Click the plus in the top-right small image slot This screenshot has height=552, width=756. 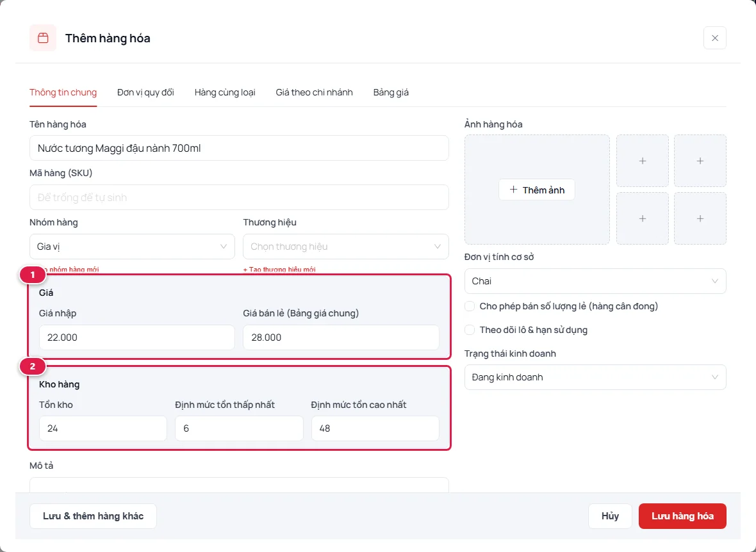tap(700, 161)
